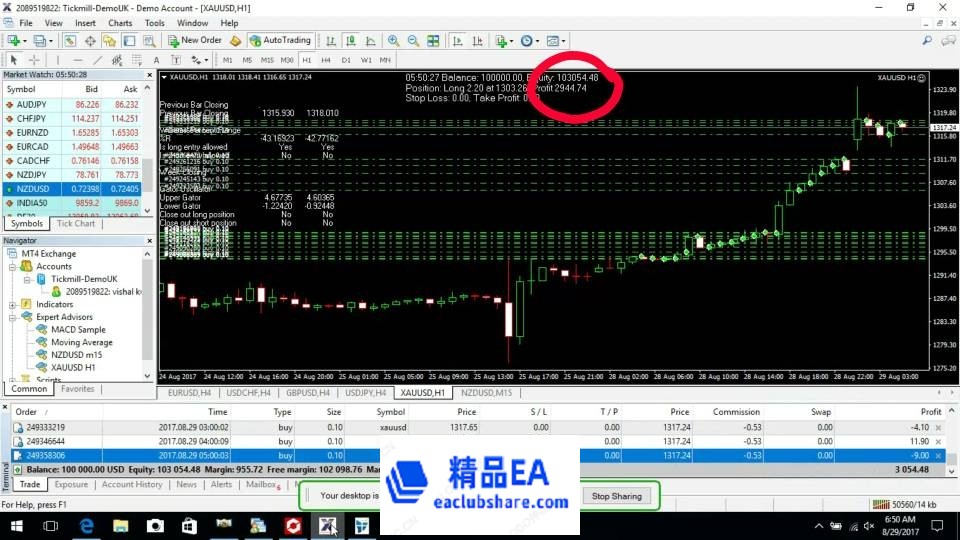Select the text label tool
960x540 pixels.
[x=176, y=60]
